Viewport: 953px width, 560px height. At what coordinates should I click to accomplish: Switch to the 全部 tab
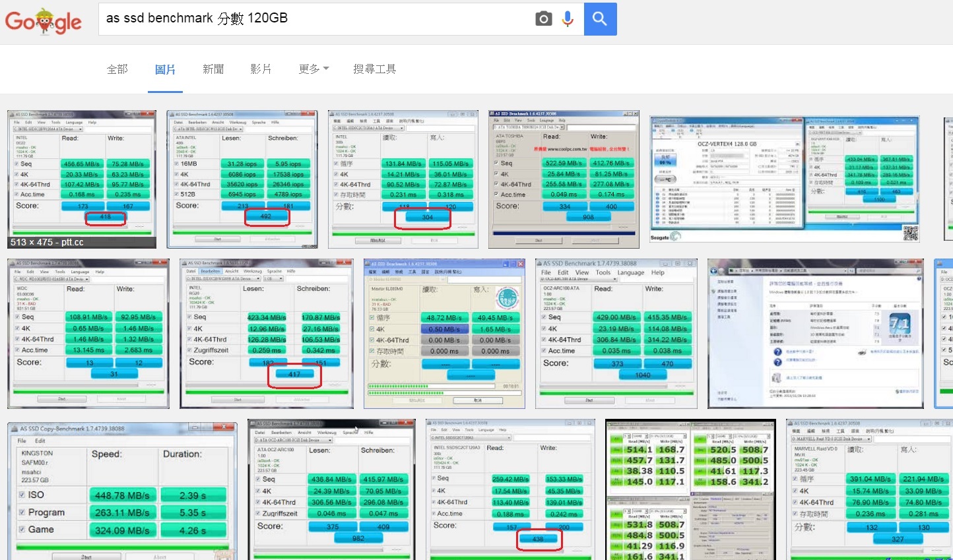coord(117,69)
